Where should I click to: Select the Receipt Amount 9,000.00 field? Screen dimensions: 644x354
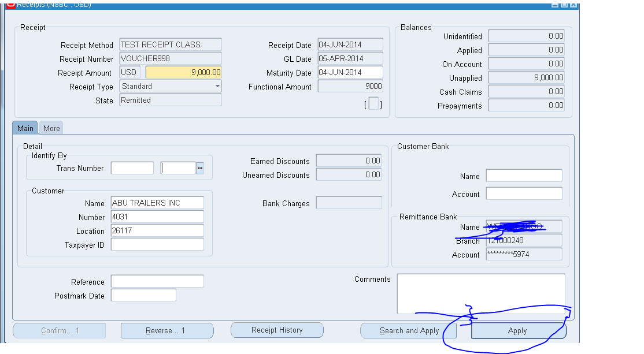(x=184, y=73)
